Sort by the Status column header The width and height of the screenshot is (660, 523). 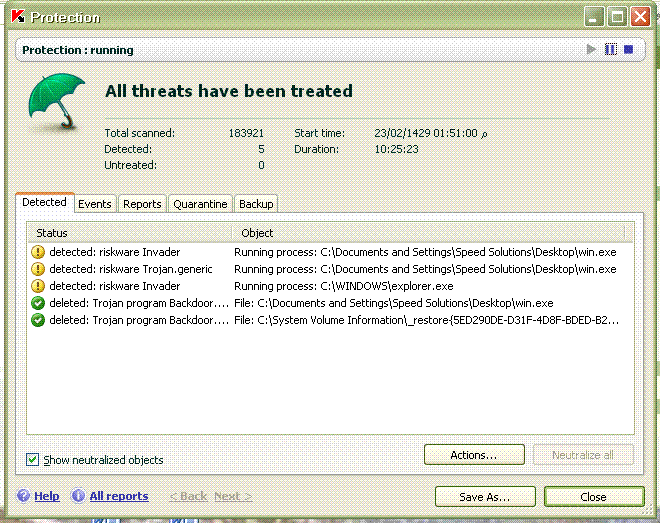[130, 233]
